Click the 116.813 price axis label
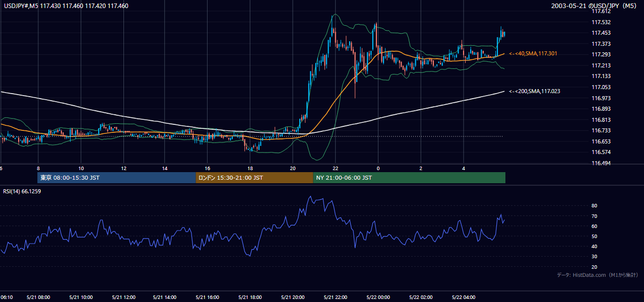The width and height of the screenshot is (644, 302). (x=601, y=120)
